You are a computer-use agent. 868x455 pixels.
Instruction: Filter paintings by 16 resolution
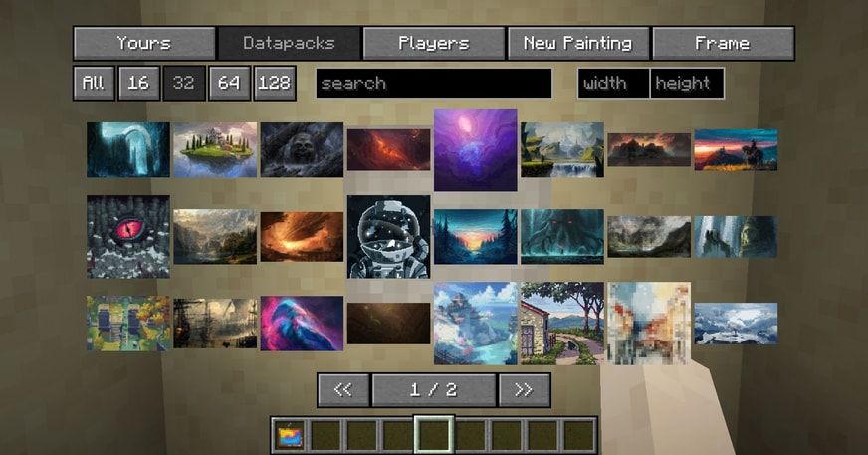[138, 84]
